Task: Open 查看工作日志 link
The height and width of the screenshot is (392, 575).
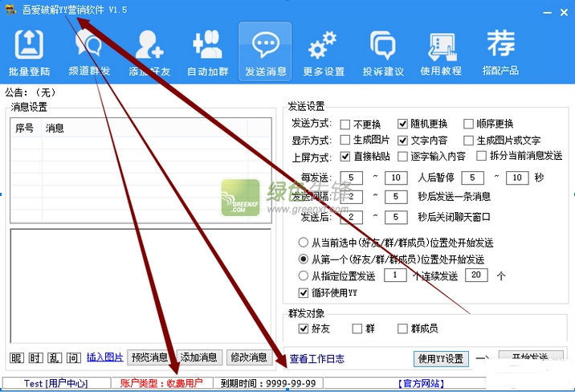Action: (x=317, y=358)
